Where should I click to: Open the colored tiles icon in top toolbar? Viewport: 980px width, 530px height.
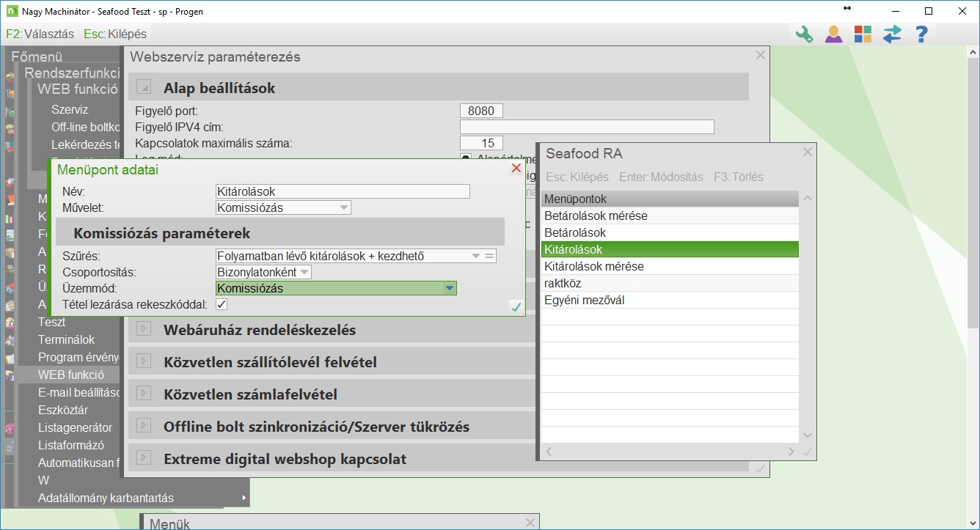tap(863, 34)
